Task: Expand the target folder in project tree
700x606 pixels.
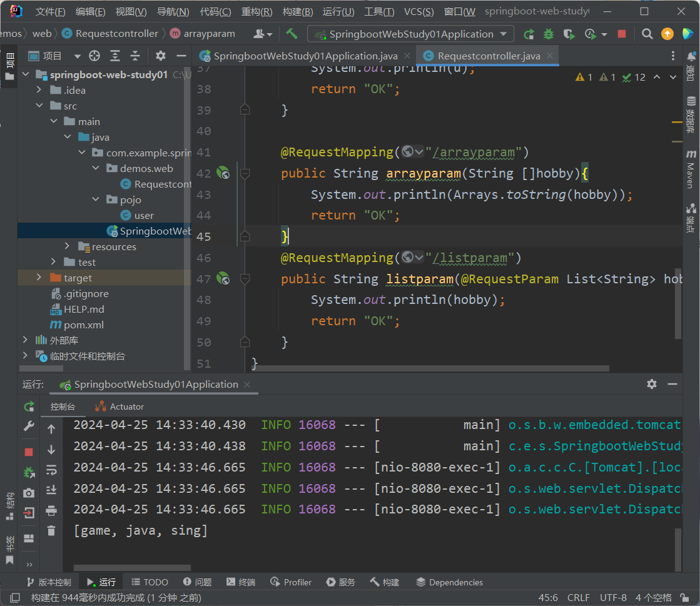Action: [39, 278]
